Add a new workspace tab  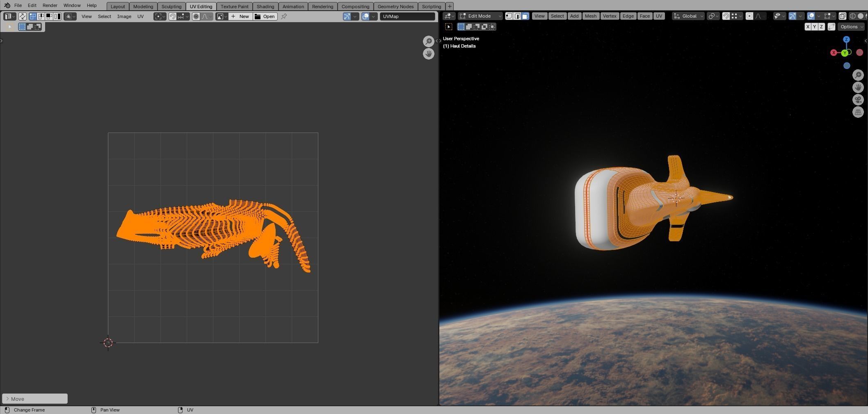[x=450, y=6]
